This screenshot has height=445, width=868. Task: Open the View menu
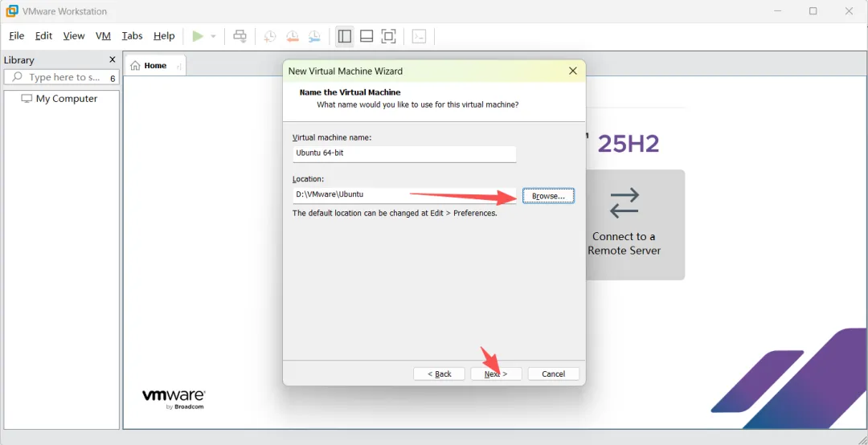coord(74,36)
